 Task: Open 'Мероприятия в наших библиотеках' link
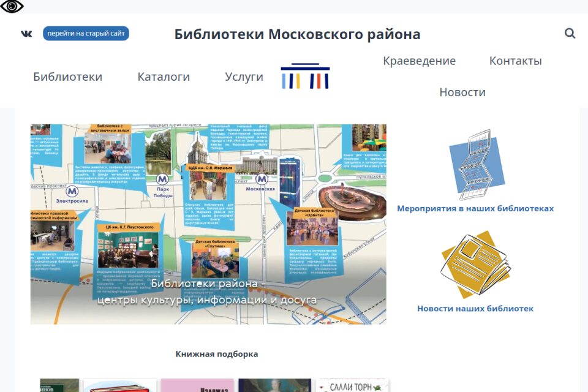pos(475,209)
